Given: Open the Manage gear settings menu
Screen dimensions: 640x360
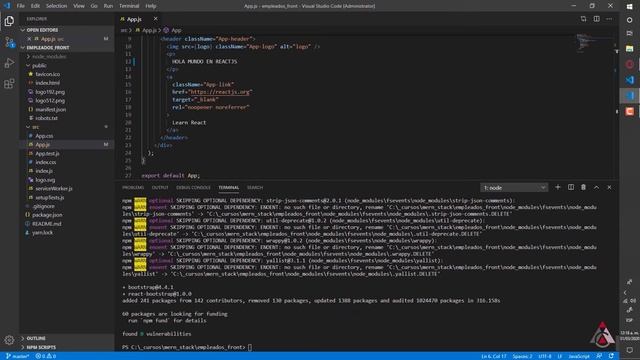Looking at the screenshot, I should pos(9,340).
